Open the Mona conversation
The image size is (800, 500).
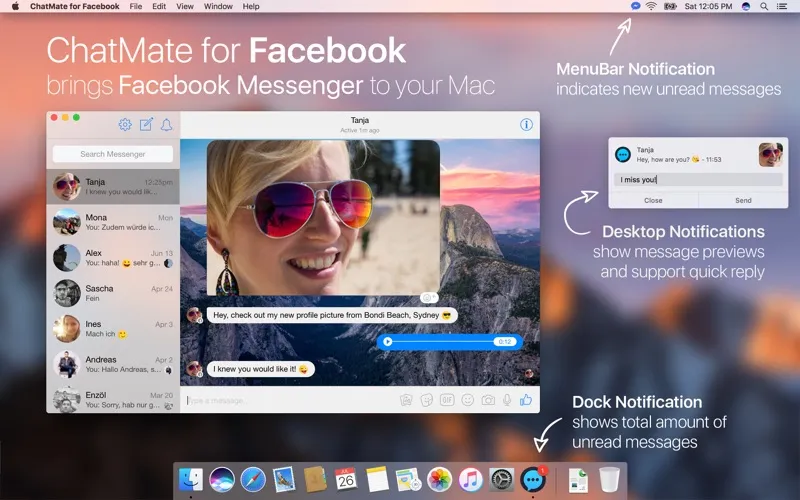coord(113,222)
